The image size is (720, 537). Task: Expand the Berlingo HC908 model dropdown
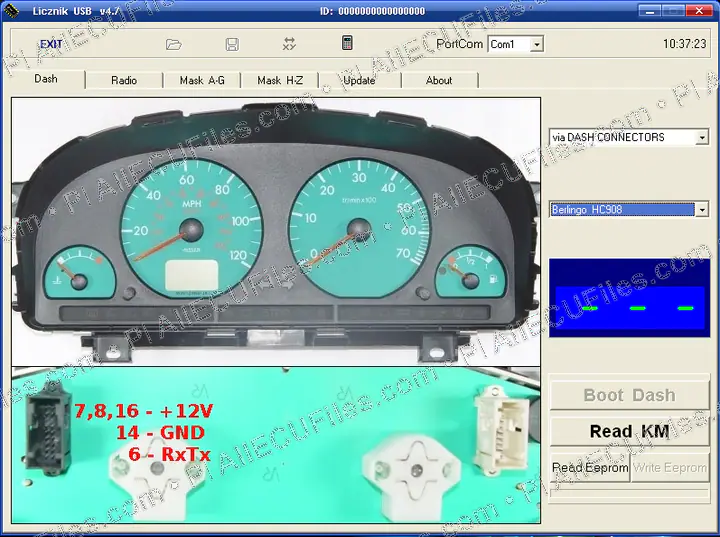[702, 210]
